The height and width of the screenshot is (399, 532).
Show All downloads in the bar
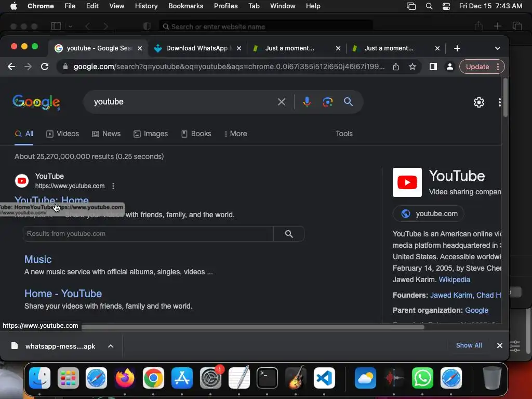[x=469, y=345]
